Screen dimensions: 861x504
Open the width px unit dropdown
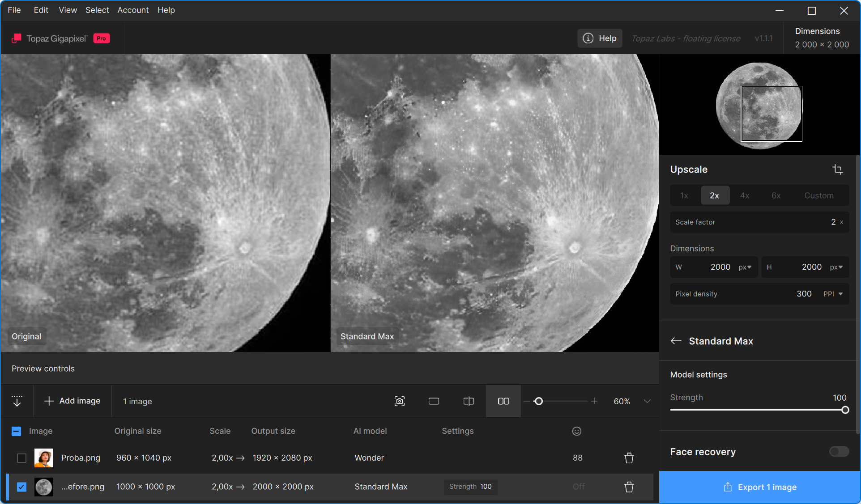pos(745,267)
